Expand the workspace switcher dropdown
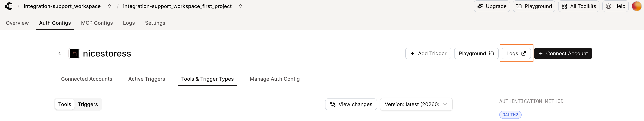The width and height of the screenshot is (644, 121). [x=109, y=6]
